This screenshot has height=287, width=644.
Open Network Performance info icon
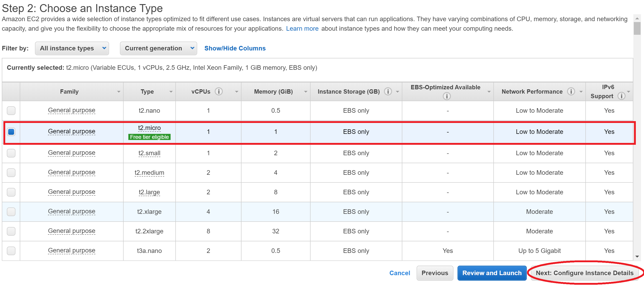(x=571, y=92)
